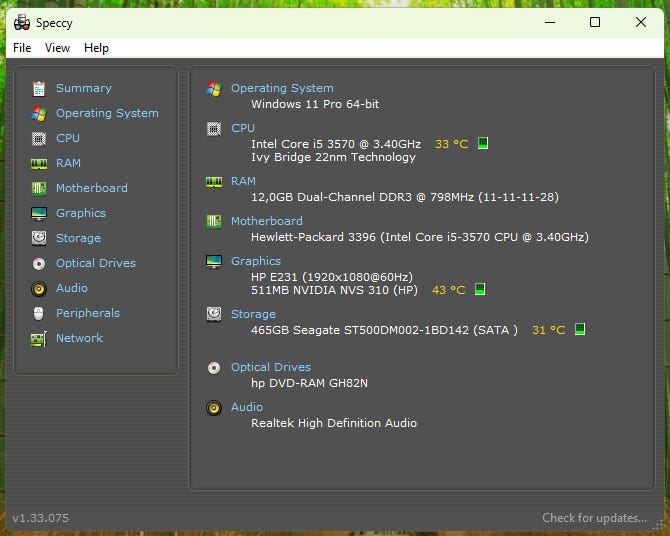670x536 pixels.
Task: Click the CPU temperature indicator green box
Action: click(483, 143)
